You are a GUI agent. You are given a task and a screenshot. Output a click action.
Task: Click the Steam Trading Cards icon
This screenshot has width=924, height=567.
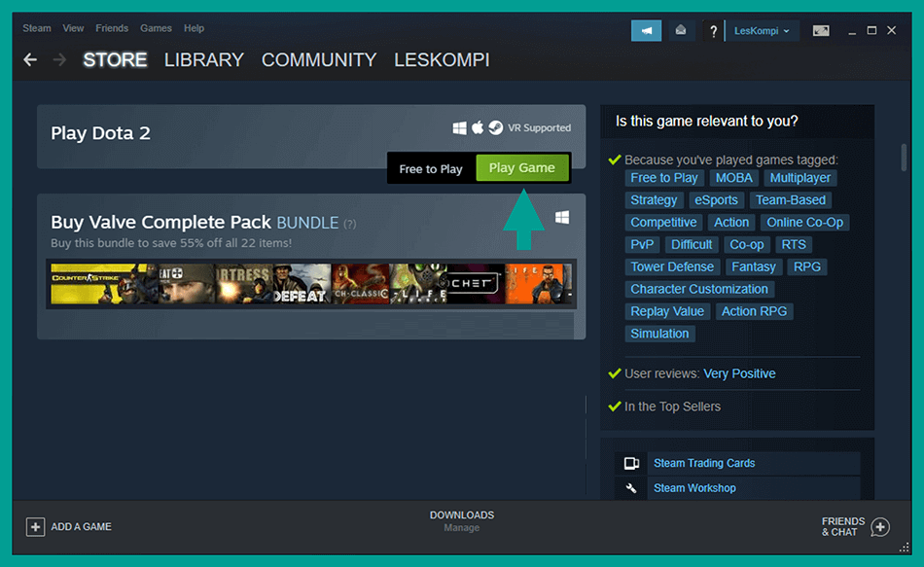coord(631,463)
